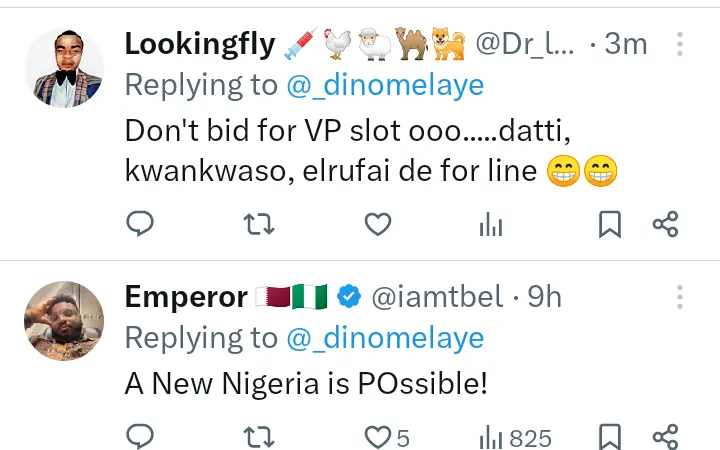Retweet Emperor's New Nigeria tweet
Viewport: 720px width, 450px height.
coord(259,437)
